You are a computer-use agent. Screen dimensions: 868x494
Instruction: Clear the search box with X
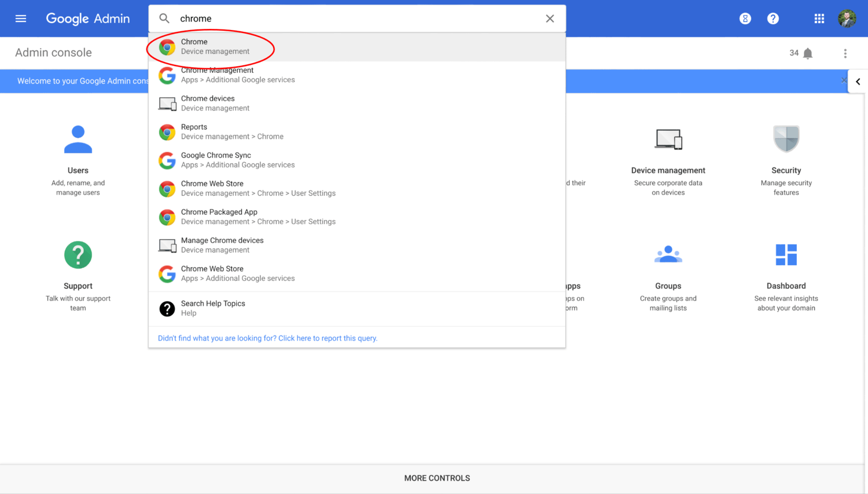point(550,19)
